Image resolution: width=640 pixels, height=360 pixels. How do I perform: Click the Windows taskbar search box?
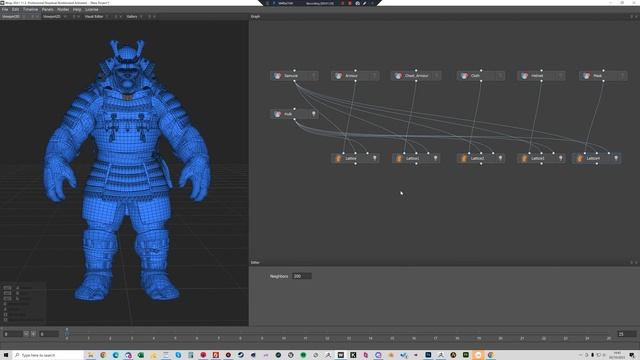pyautogui.click(x=47, y=355)
